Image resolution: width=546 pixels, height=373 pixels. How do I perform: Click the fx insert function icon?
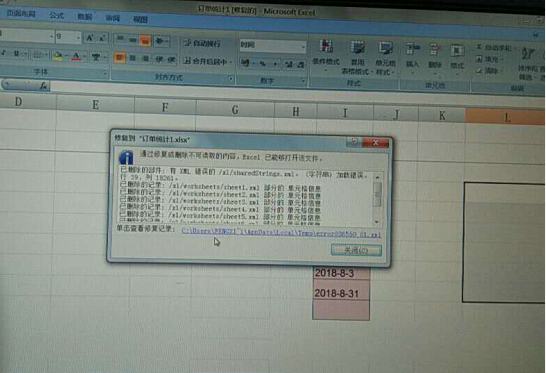point(43,85)
